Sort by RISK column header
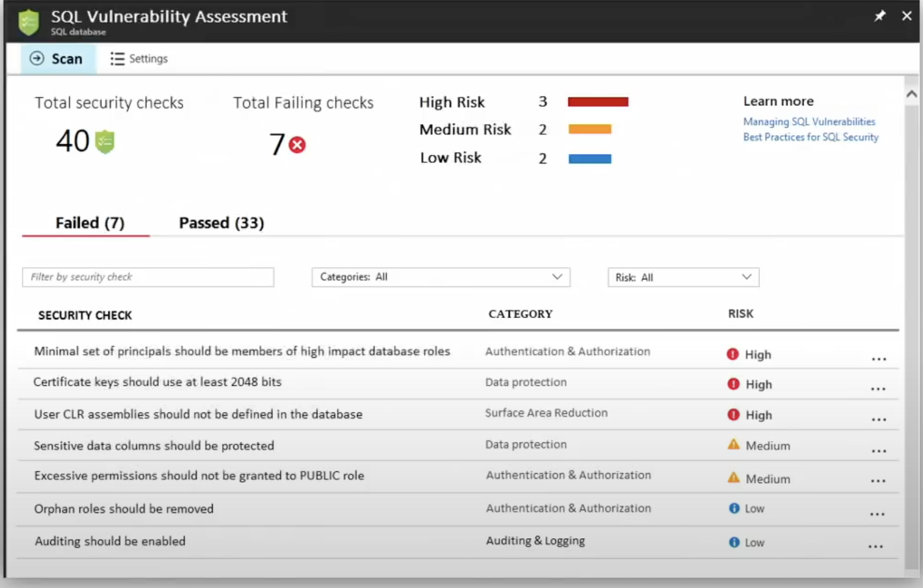Image resolution: width=923 pixels, height=588 pixels. [741, 314]
